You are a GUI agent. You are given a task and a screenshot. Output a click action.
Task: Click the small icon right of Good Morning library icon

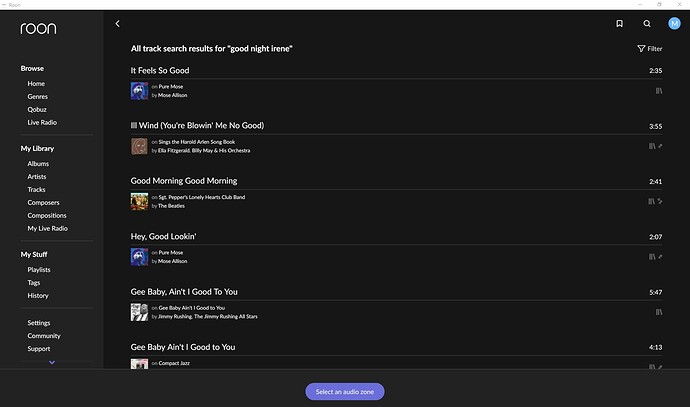[660, 202]
